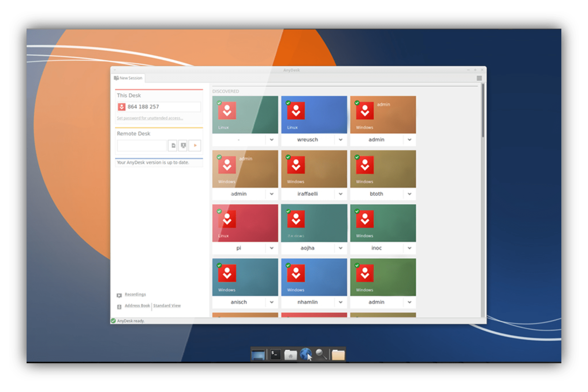
Task: Click the green check badge on wreusch
Action: coord(288,103)
